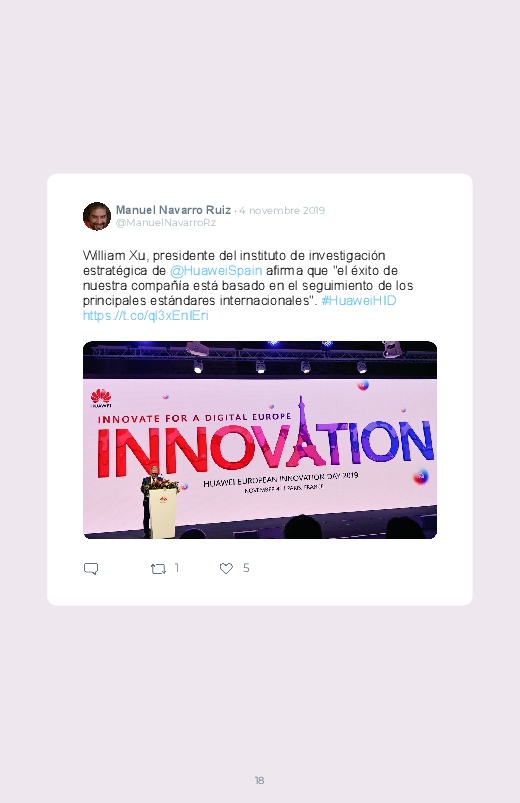The height and width of the screenshot is (803, 520).
Task: Click the retweet arrows icon
Action: [x=158, y=568]
